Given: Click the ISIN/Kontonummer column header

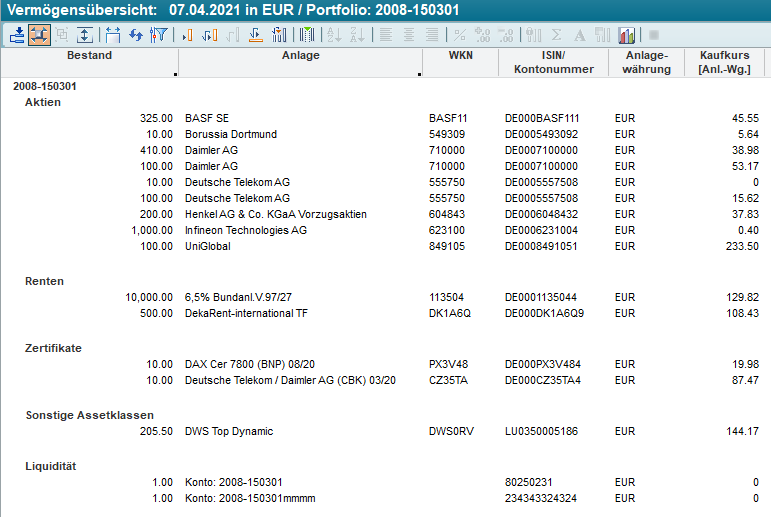Looking at the screenshot, I should coord(553,62).
